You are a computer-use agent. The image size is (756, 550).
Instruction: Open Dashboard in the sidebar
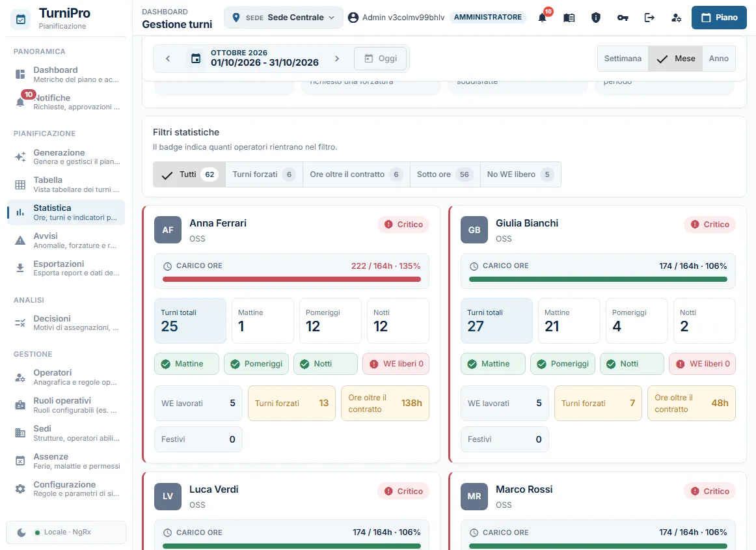coord(66,74)
